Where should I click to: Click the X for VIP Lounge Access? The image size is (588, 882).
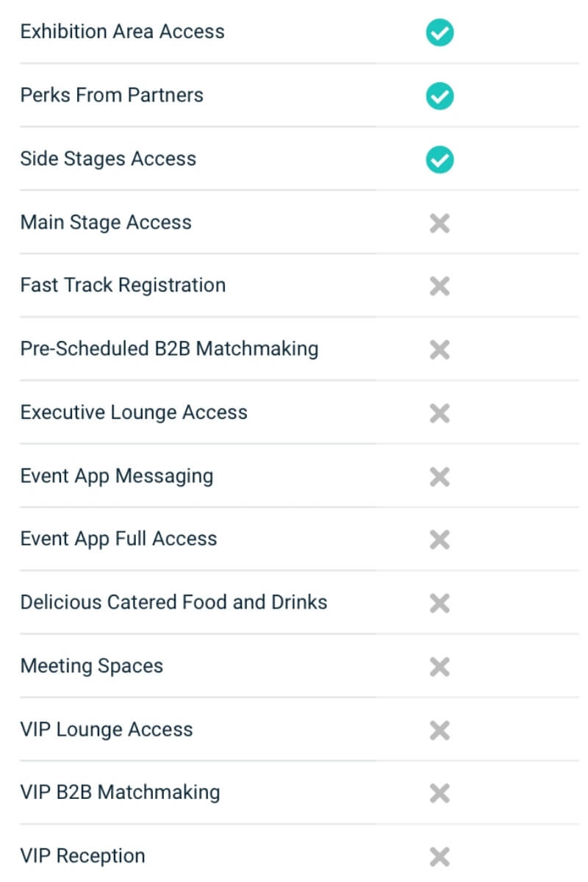[440, 730]
